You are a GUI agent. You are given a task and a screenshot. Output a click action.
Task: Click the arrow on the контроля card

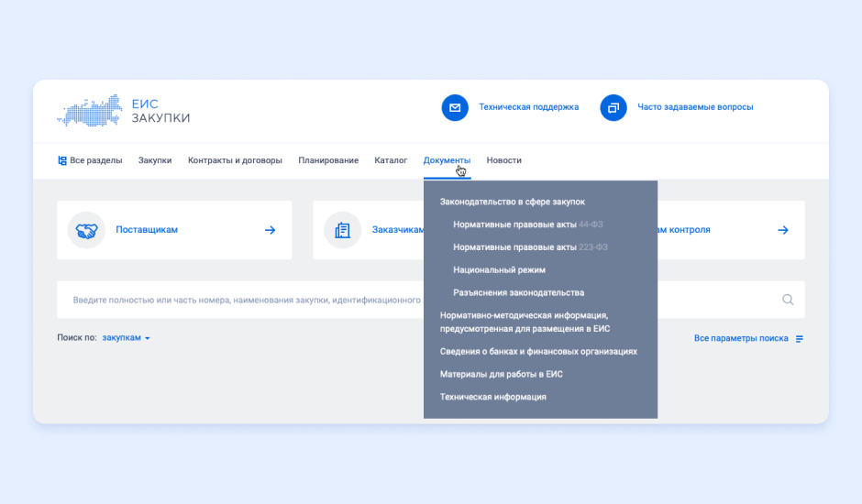point(783,230)
